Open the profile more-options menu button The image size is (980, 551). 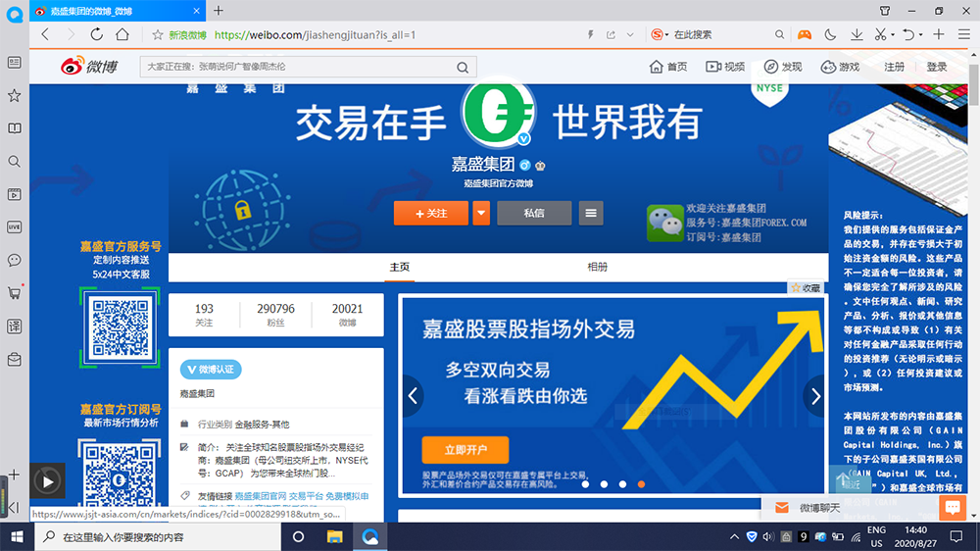(591, 214)
